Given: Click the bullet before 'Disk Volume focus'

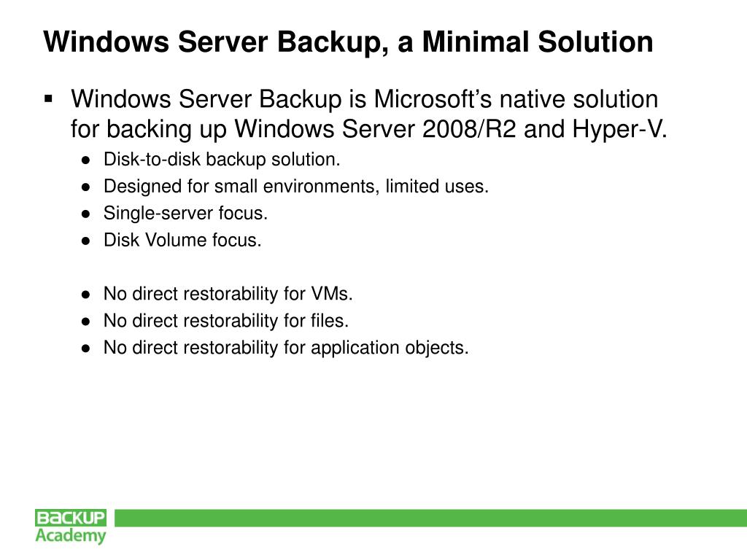Looking at the screenshot, I should [x=85, y=241].
